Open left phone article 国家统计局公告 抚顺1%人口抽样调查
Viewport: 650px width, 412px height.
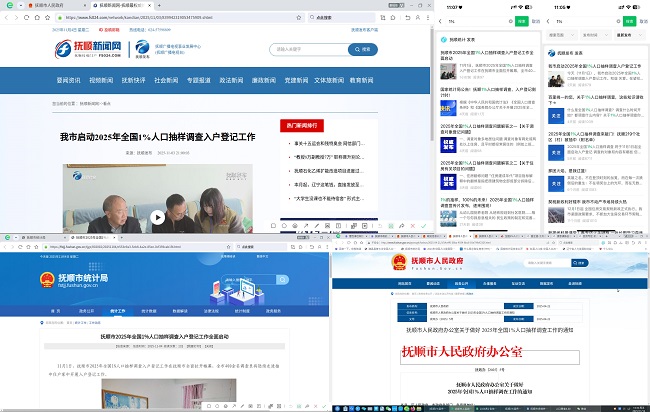[488, 92]
